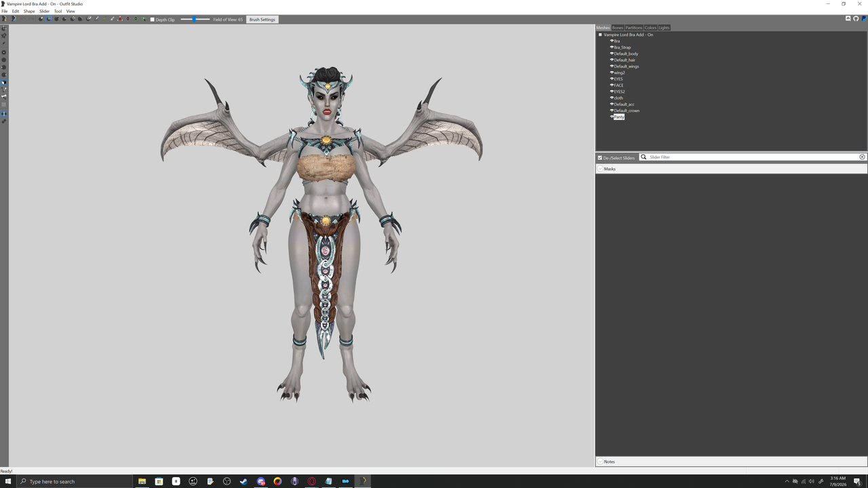Adjust the Field of View slider
Viewport: 868px width, 488px height.
(195, 20)
